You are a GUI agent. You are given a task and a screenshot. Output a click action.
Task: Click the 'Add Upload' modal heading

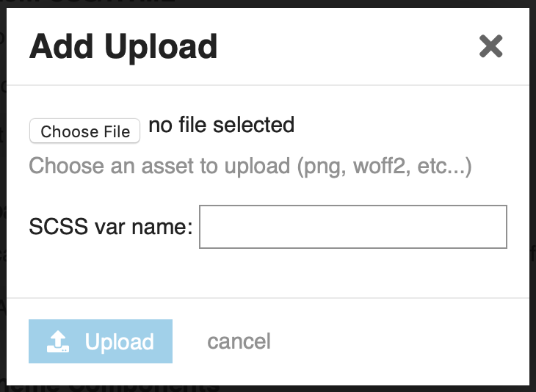point(123,46)
